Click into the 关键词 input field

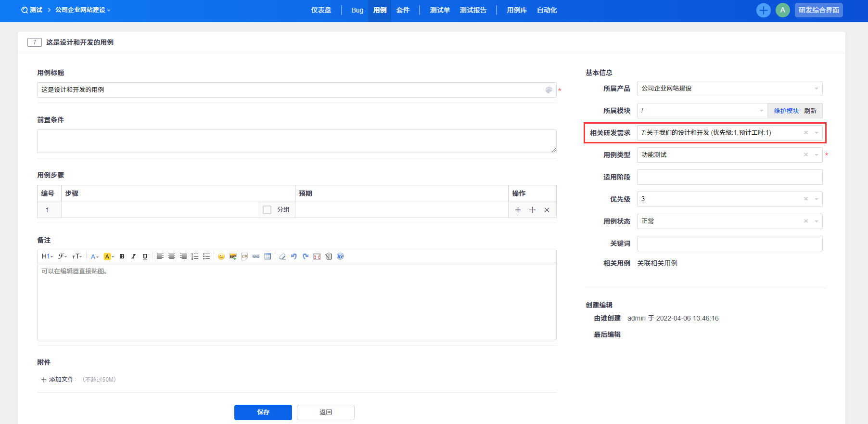coord(729,244)
